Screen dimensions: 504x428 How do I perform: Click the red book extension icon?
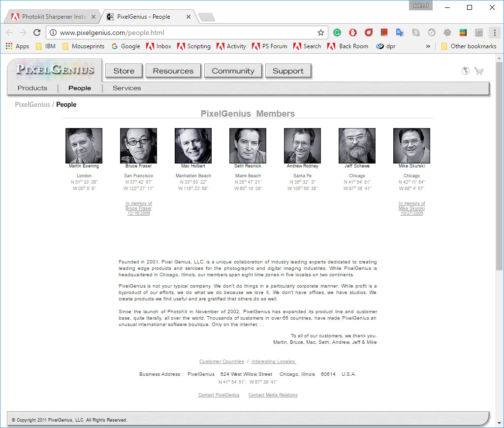[384, 33]
